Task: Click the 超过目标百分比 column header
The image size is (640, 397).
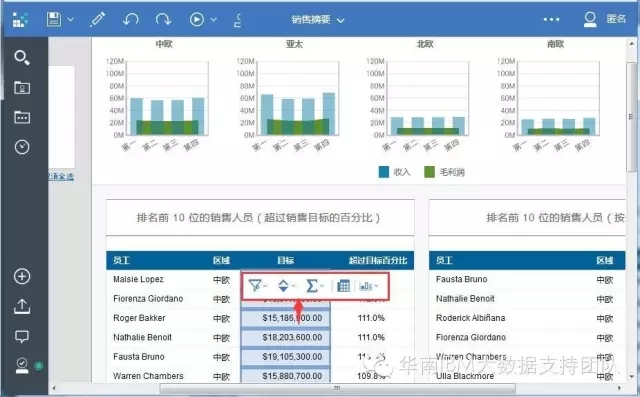Action: (378, 260)
